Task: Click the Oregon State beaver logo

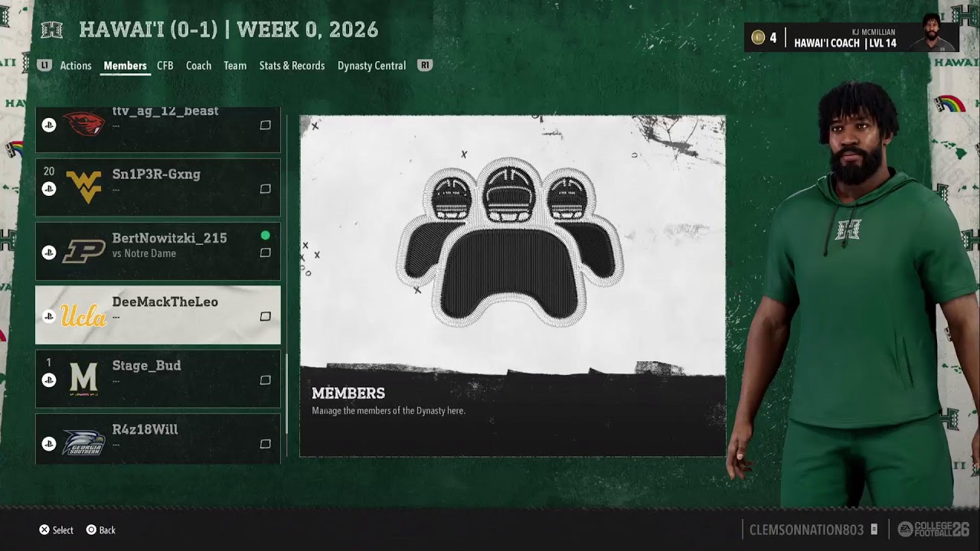Action: tap(84, 124)
